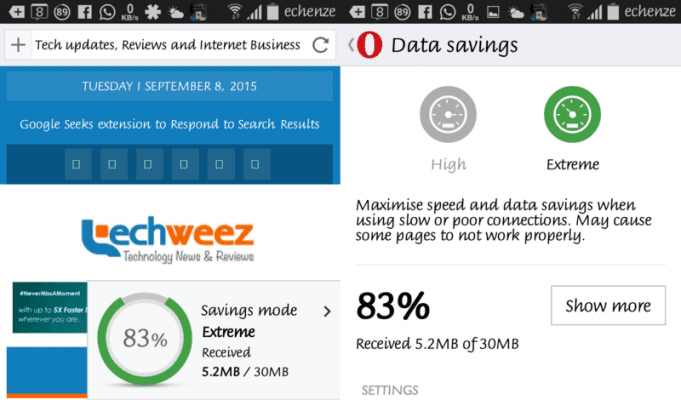Click the Show more button
This screenshot has width=681, height=400.
[608, 305]
